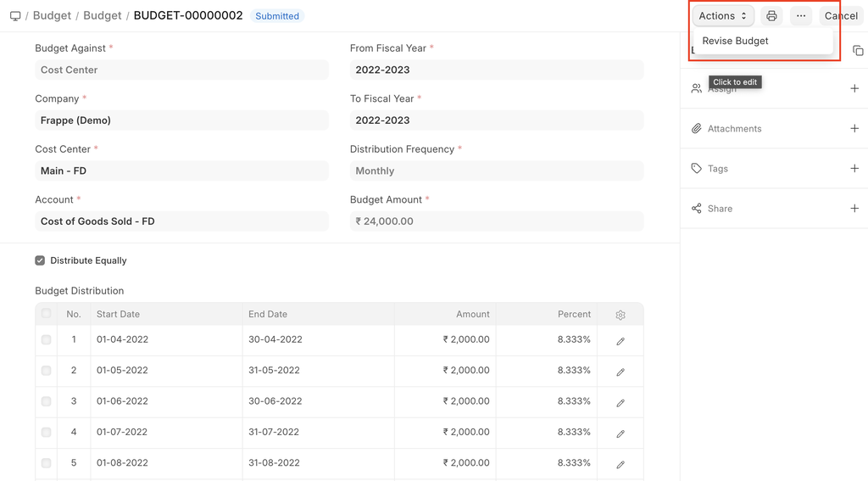Toggle the Distribute Equally checkbox
This screenshot has width=868, height=481.
pos(40,261)
